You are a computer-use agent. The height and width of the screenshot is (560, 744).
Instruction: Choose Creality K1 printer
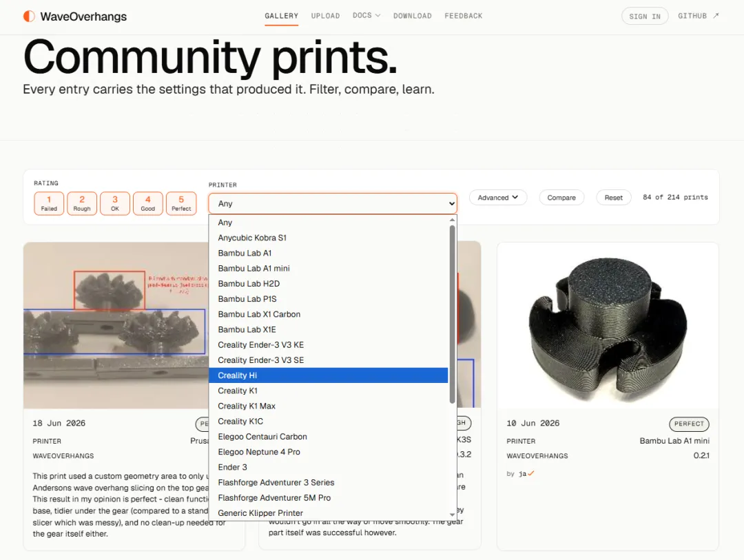(x=329, y=391)
